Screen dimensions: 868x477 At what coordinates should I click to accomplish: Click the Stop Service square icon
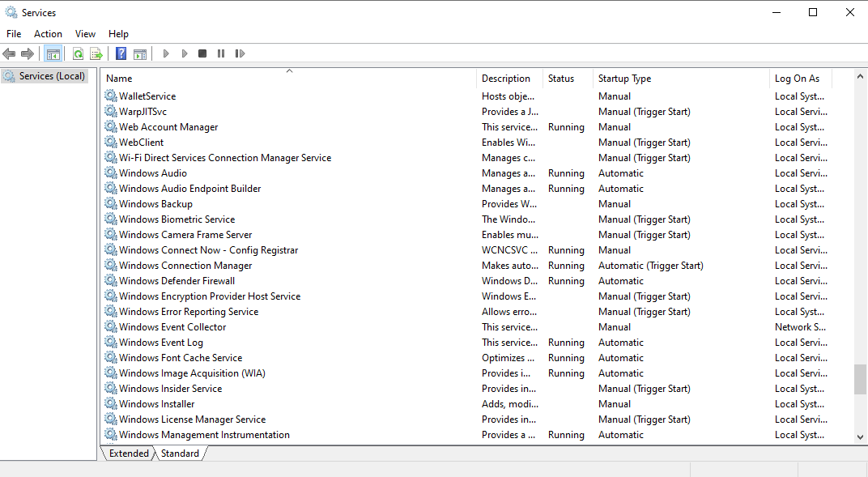pos(202,53)
